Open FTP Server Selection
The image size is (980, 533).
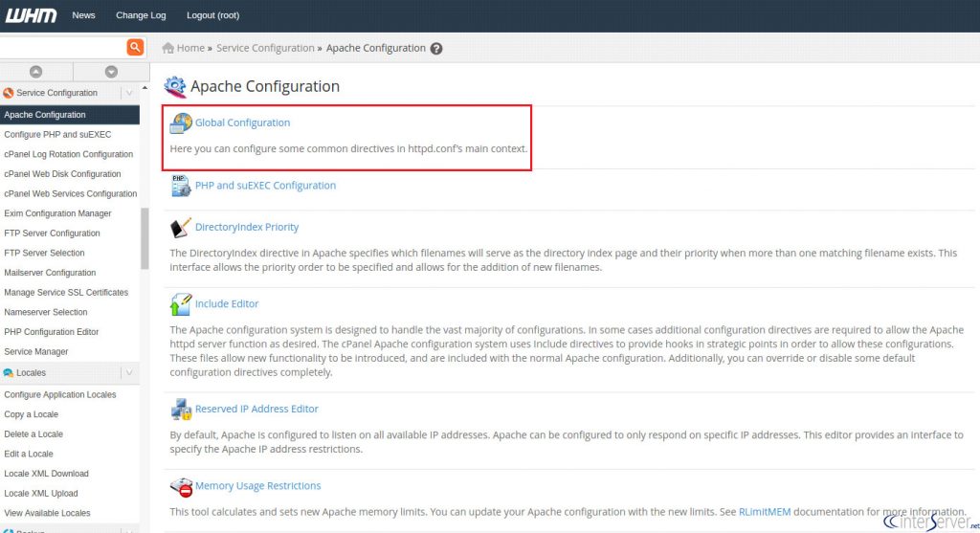coord(44,253)
